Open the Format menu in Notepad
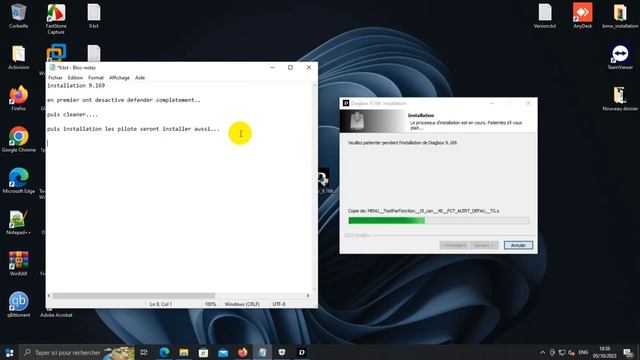 (96, 78)
